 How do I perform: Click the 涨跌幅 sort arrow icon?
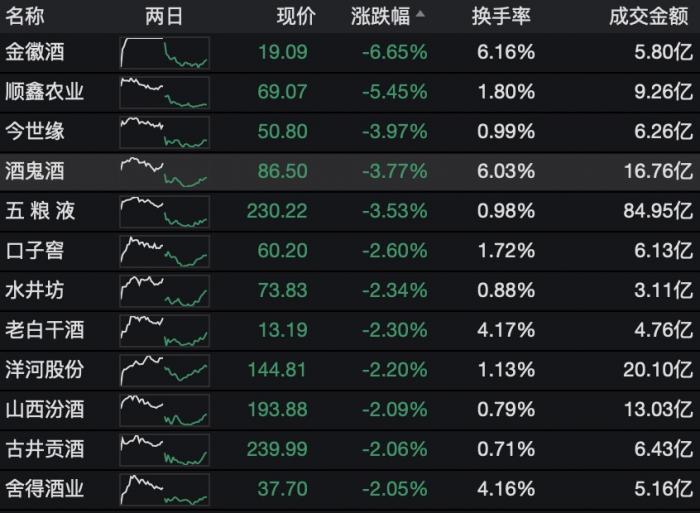point(420,16)
